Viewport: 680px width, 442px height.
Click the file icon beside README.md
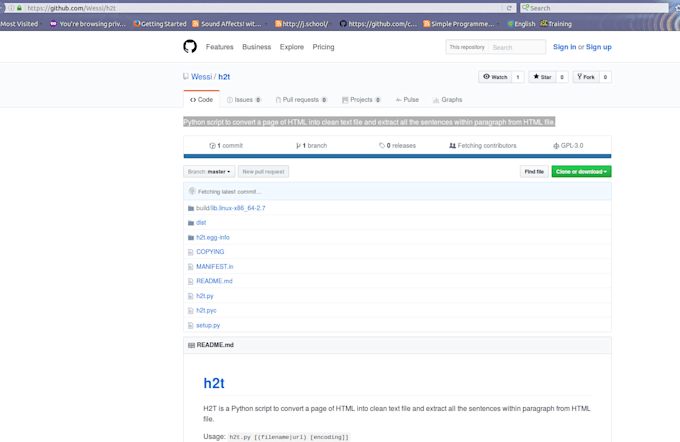point(191,281)
